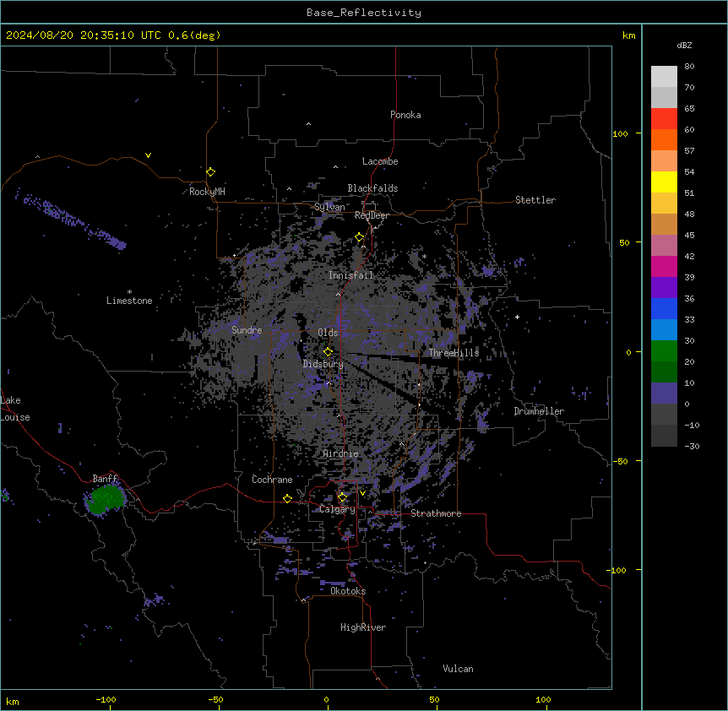Select the Drumheller label
Image resolution: width=728 pixels, height=711 pixels.
[539, 411]
